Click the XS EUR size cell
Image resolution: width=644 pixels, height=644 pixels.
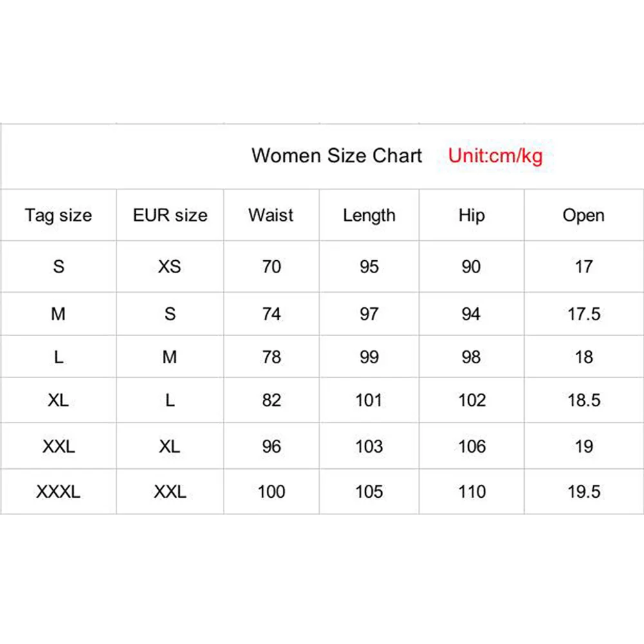(x=169, y=267)
